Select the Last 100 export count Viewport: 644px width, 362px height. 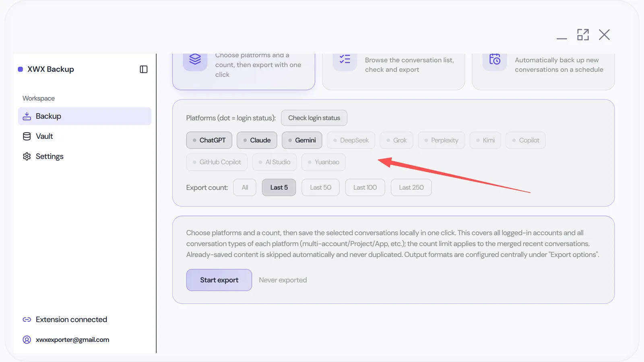coord(365,187)
